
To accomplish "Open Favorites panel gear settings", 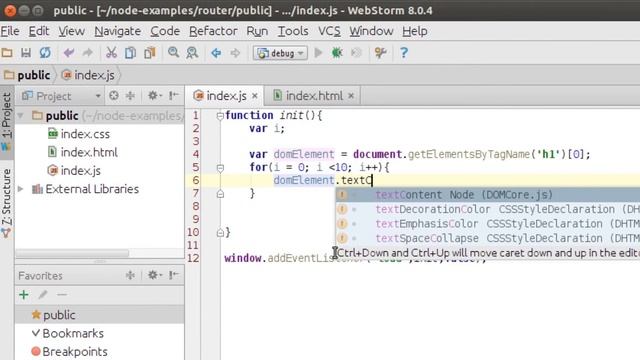I will (x=154, y=275).
